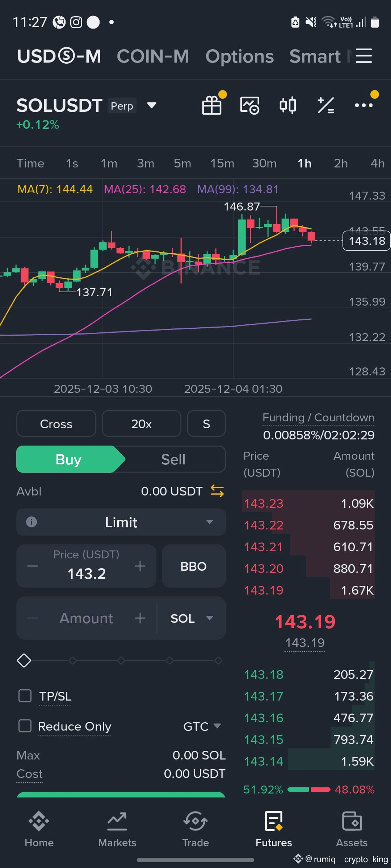The width and height of the screenshot is (391, 868).
Task: Open Trade in bottom navigation
Action: pos(195,829)
